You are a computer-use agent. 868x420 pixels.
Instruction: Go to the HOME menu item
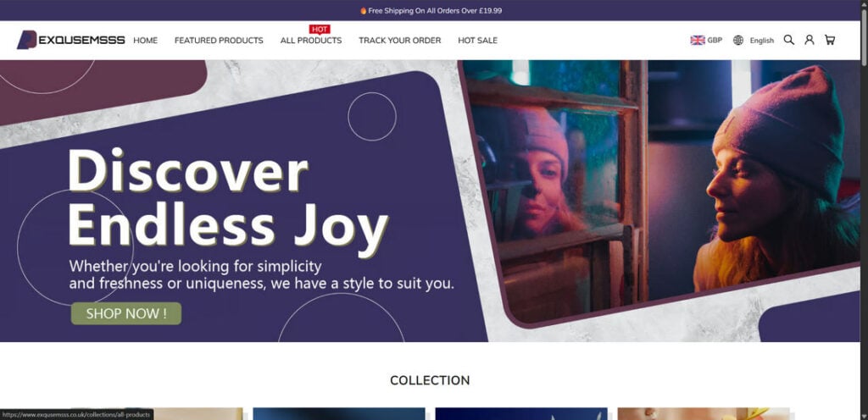[x=145, y=41]
